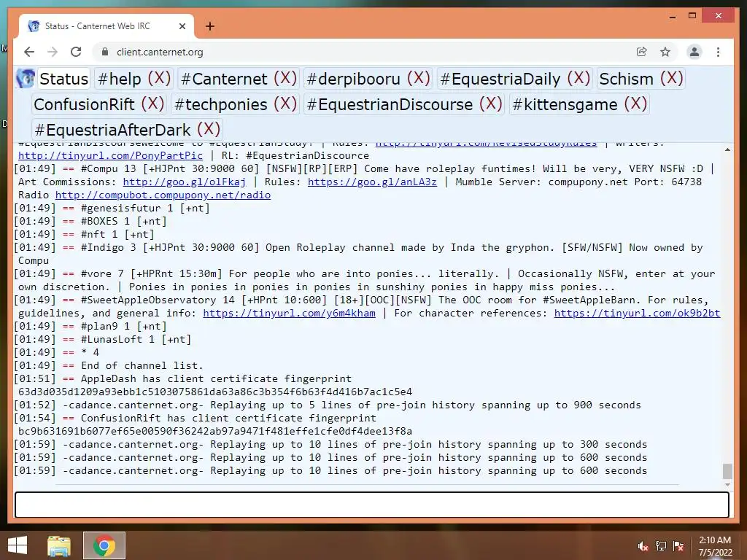747x560 pixels.
Task: Open the tinyurl.com/PonyPartPic link
Action: tap(111, 156)
